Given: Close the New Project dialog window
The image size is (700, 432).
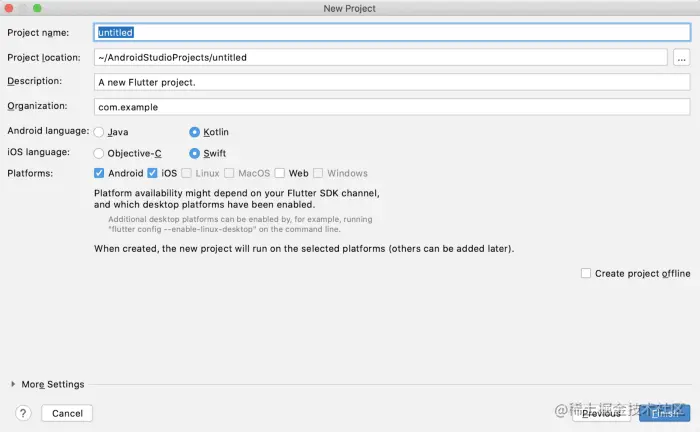Looking at the screenshot, I should point(10,8).
